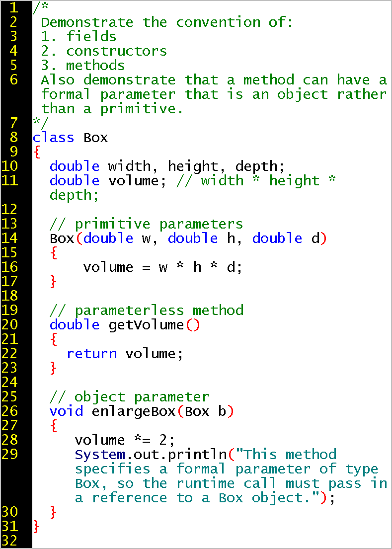Click the parameter "double h," on line 14
This screenshot has width=392, height=549.
pos(205,239)
